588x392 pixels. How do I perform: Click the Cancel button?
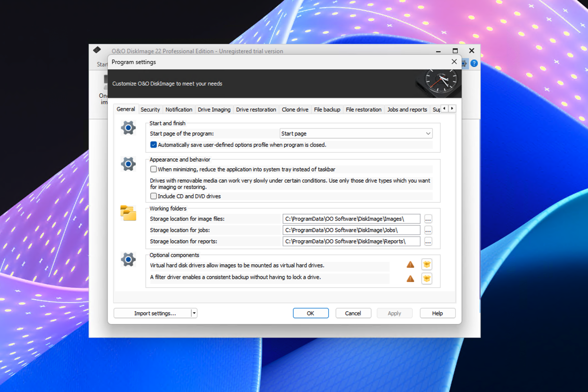[x=353, y=313]
